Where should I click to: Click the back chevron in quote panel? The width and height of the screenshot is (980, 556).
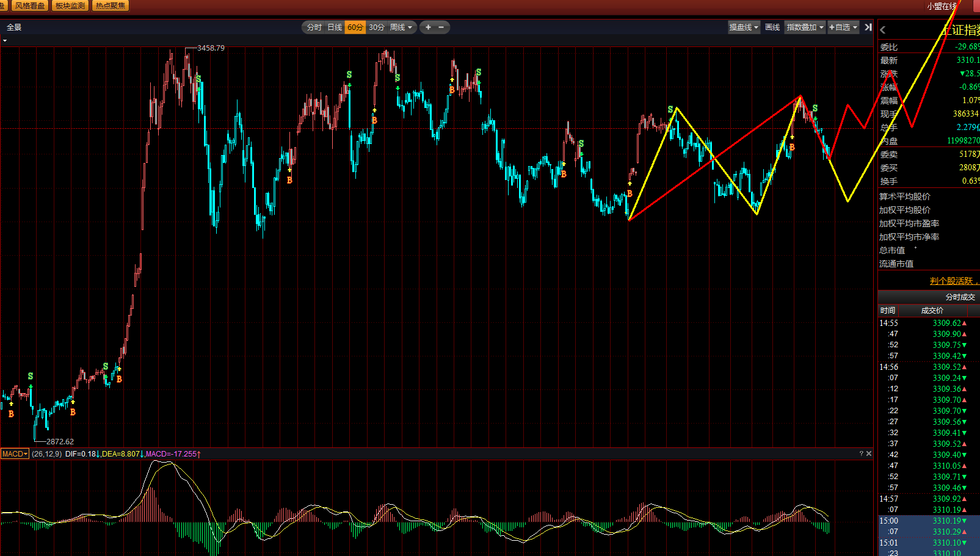(x=882, y=30)
